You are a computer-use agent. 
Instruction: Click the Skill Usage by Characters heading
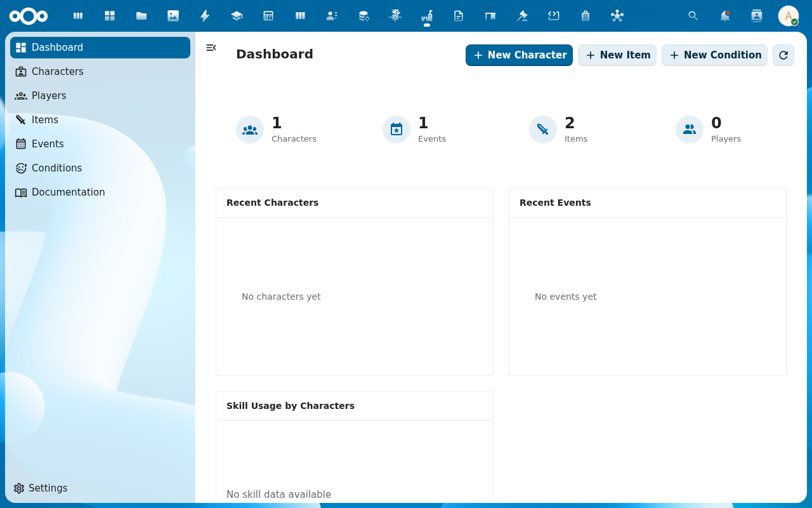click(291, 406)
